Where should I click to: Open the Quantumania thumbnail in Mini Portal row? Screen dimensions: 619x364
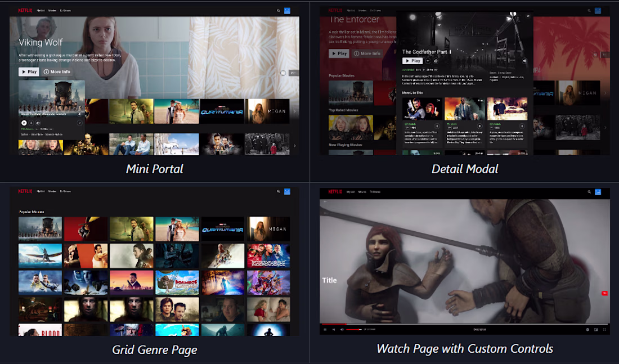click(x=222, y=111)
